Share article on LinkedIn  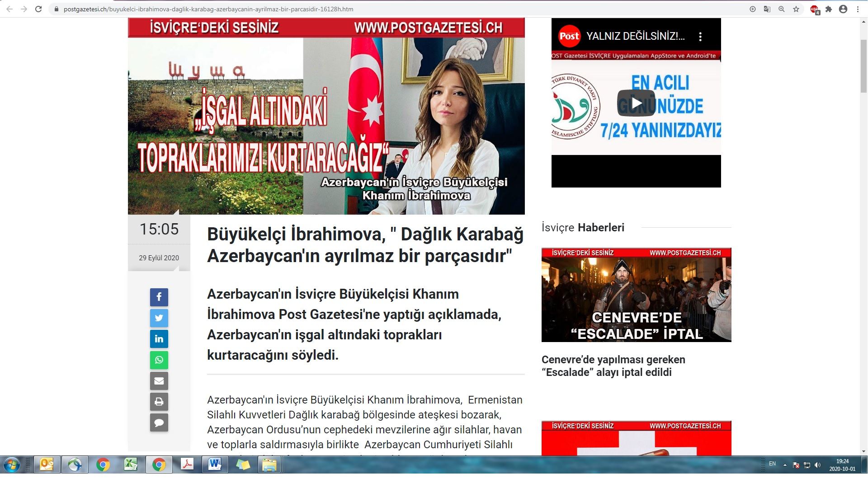(159, 339)
